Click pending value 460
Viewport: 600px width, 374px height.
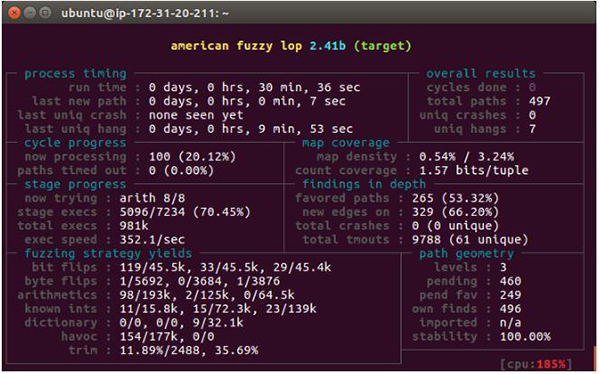tap(510, 281)
